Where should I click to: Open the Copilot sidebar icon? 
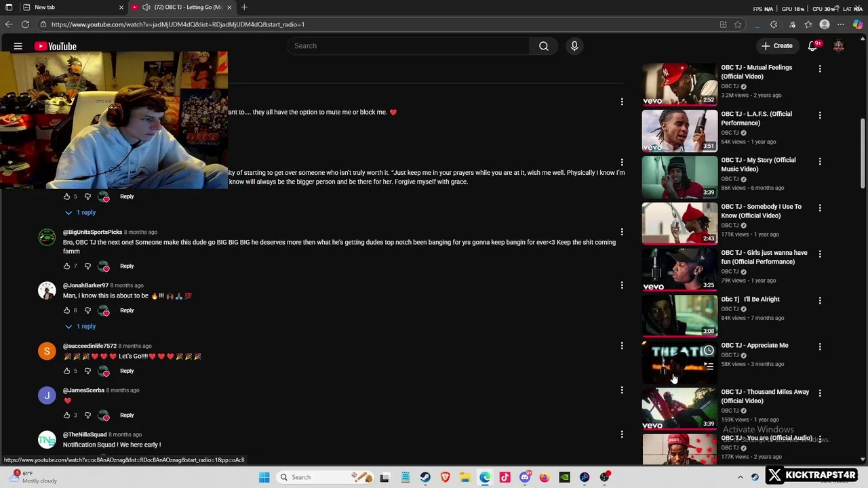(x=858, y=24)
